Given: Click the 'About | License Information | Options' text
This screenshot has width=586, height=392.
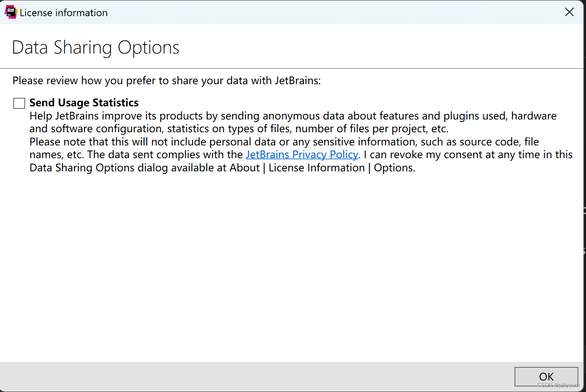Looking at the screenshot, I should pyautogui.click(x=322, y=168).
